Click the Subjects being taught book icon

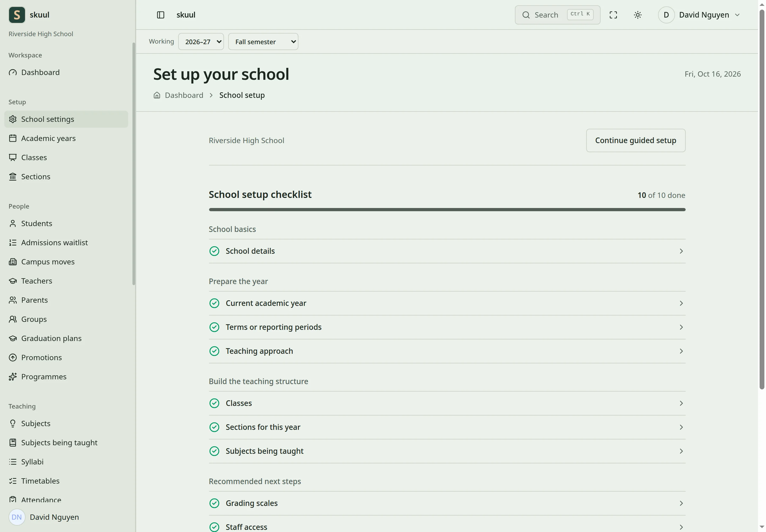(13, 443)
